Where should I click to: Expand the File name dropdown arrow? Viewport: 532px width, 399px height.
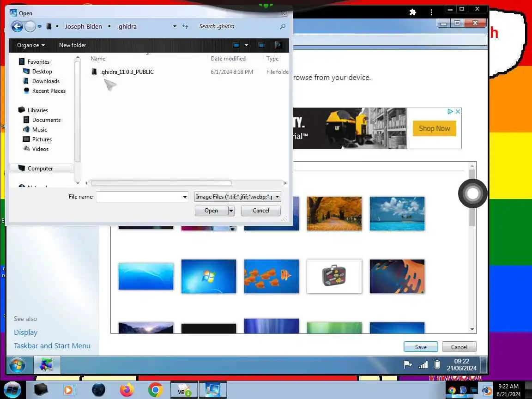185,197
